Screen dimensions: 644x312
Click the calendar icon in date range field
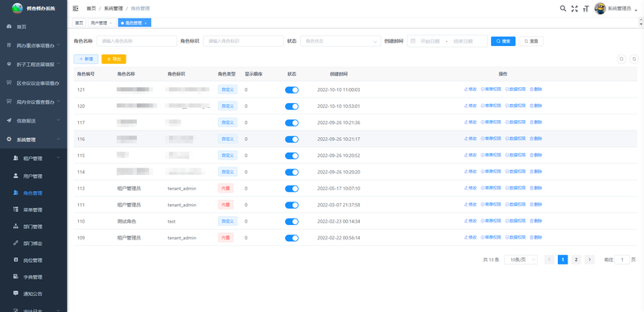point(413,41)
